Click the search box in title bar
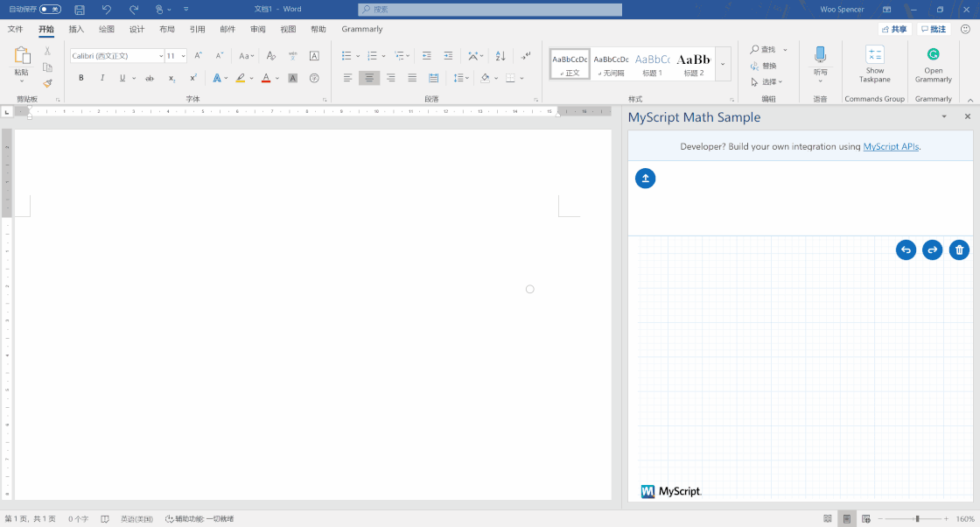Viewport: 980px width, 527px height. [490, 10]
